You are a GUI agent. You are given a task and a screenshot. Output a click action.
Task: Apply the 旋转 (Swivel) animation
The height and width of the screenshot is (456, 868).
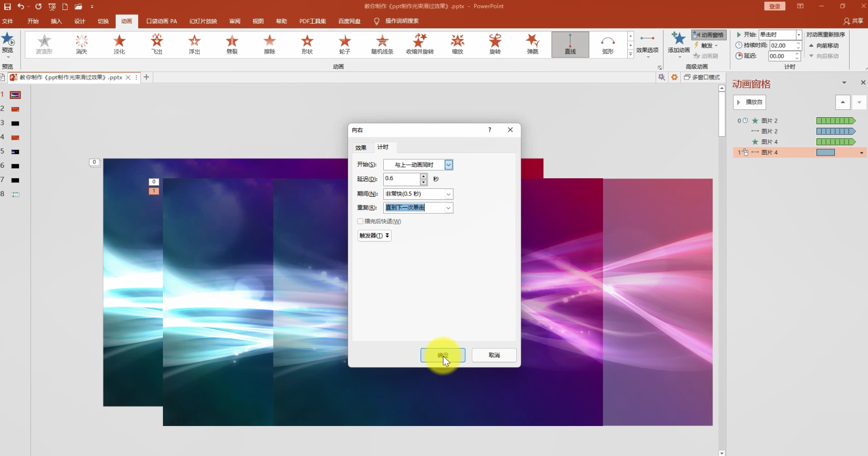pos(495,45)
